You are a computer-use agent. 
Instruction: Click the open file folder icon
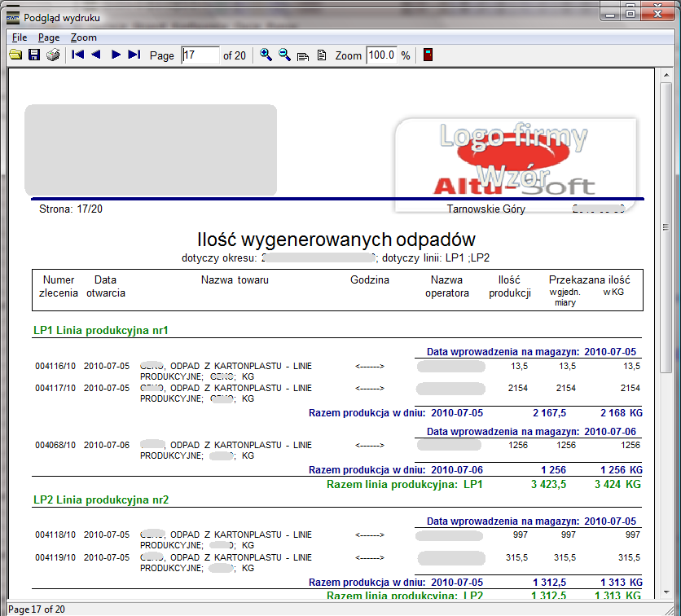tap(15, 55)
